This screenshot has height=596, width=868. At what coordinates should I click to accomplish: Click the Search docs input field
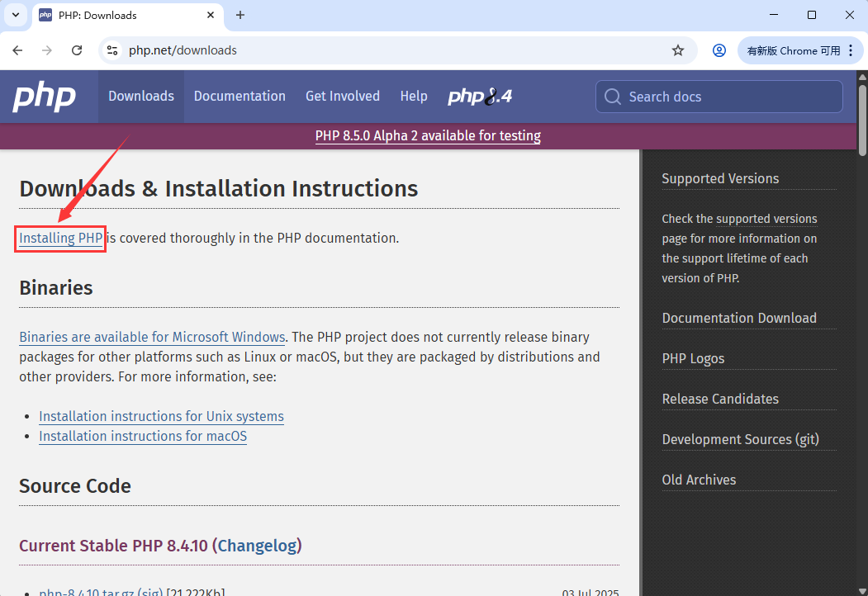point(719,97)
